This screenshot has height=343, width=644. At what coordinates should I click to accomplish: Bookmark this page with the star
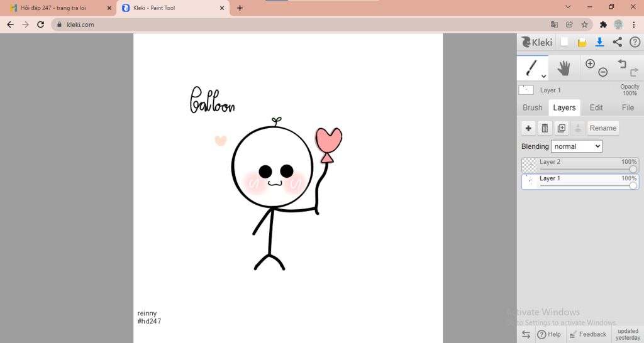click(x=584, y=24)
